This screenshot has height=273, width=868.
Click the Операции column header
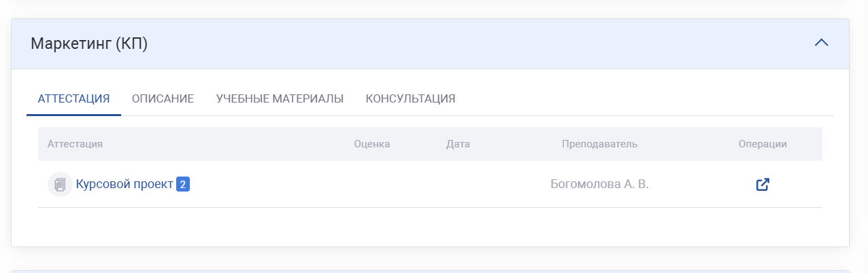click(x=763, y=144)
